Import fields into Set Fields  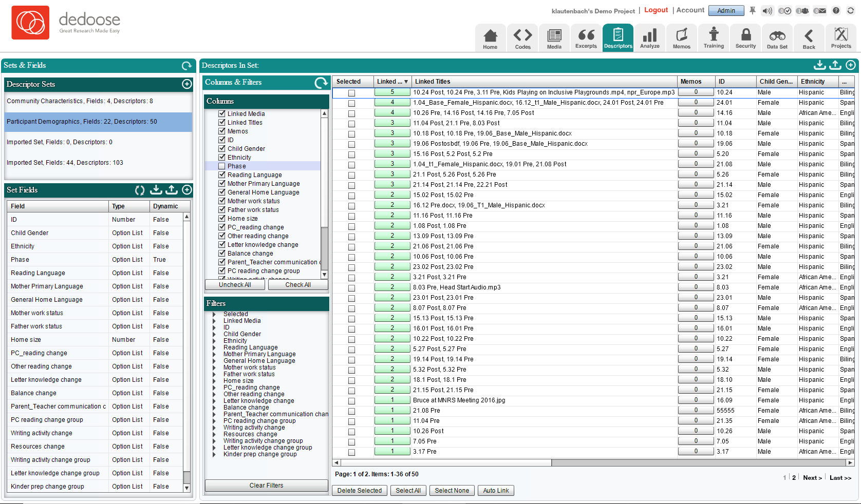[156, 190]
